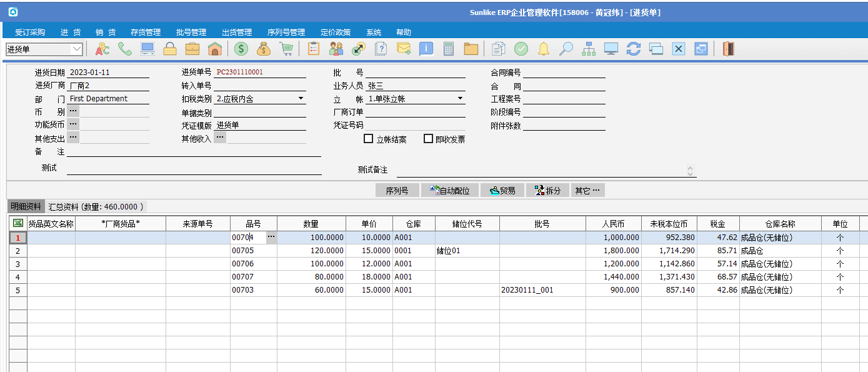Viewport: 868px width, 372px height.
Task: Click the ellipsis button next to 其他支出
Action: pos(73,138)
